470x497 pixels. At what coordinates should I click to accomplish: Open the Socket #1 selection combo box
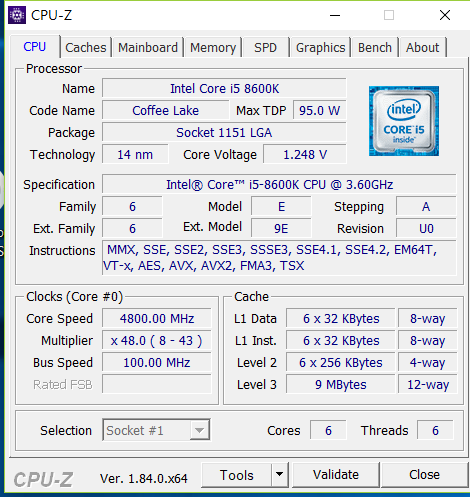point(156,430)
